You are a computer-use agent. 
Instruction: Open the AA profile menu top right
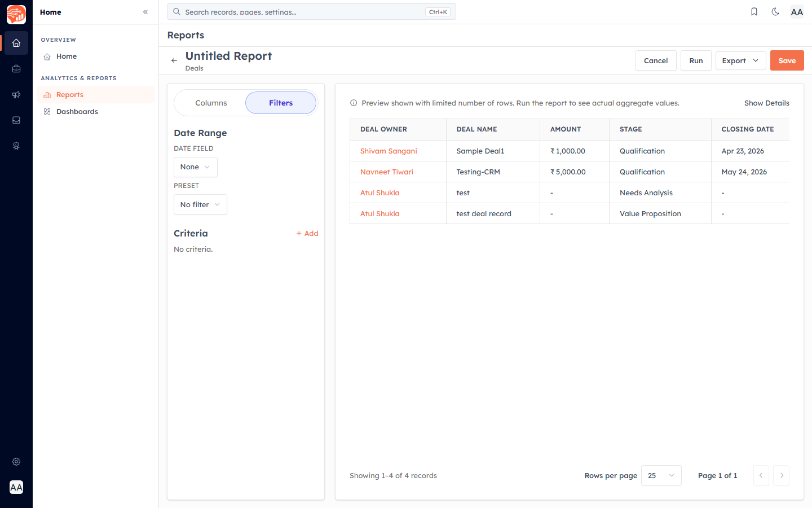point(797,12)
